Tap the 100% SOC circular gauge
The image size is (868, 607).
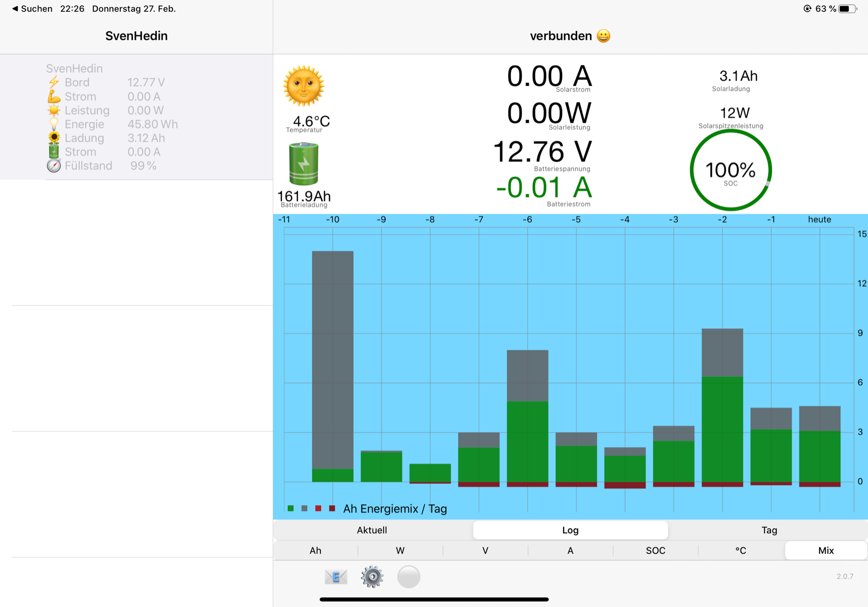click(x=730, y=170)
